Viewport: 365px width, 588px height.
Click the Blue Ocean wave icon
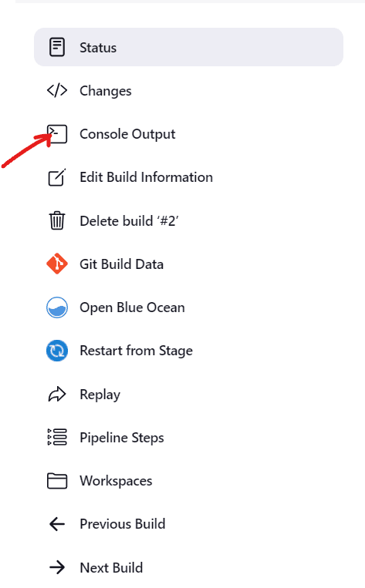point(57,307)
